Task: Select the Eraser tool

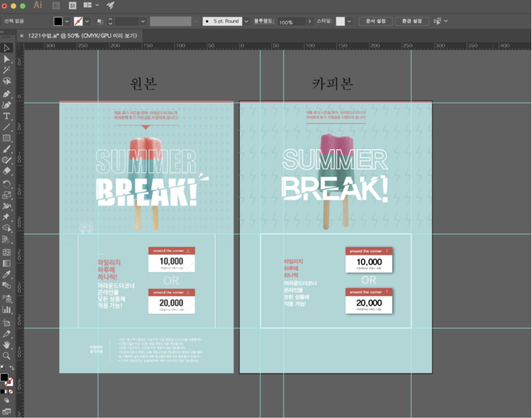Action: click(6, 171)
